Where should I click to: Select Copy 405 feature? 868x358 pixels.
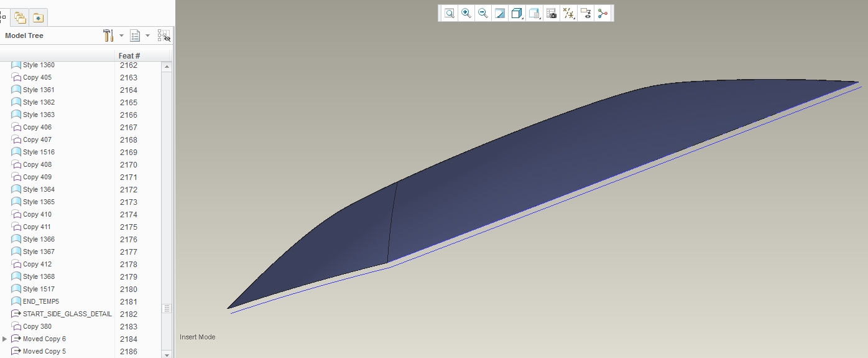[37, 77]
